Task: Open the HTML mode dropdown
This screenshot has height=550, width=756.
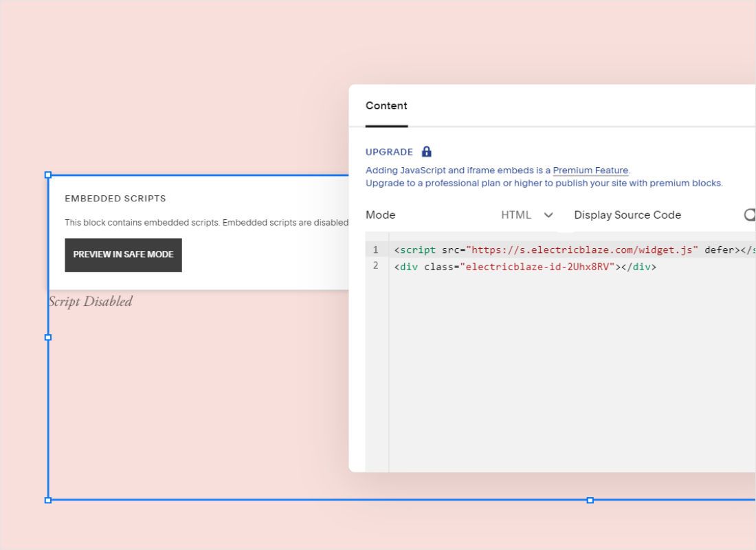Action: [526, 214]
